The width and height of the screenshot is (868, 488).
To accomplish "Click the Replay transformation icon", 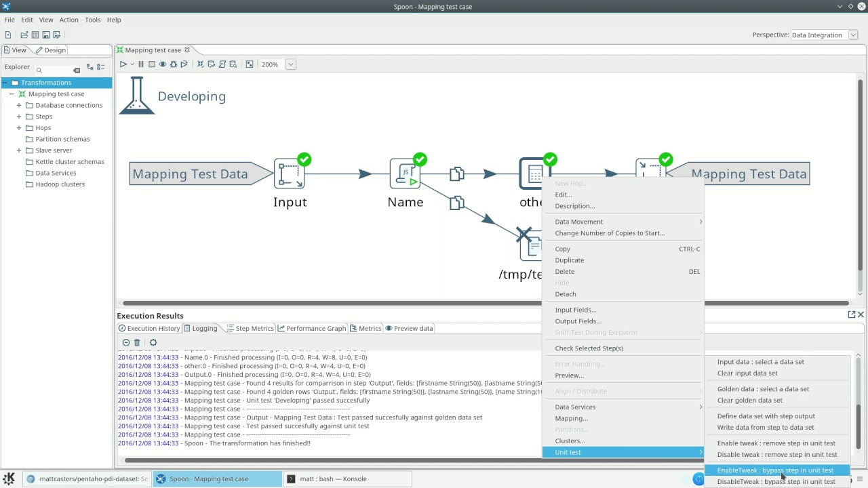I will click(184, 64).
